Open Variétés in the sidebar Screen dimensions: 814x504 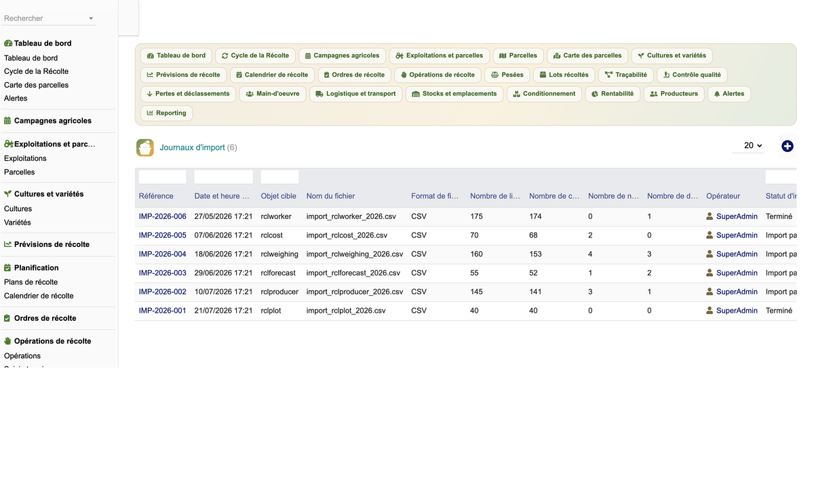click(x=18, y=222)
